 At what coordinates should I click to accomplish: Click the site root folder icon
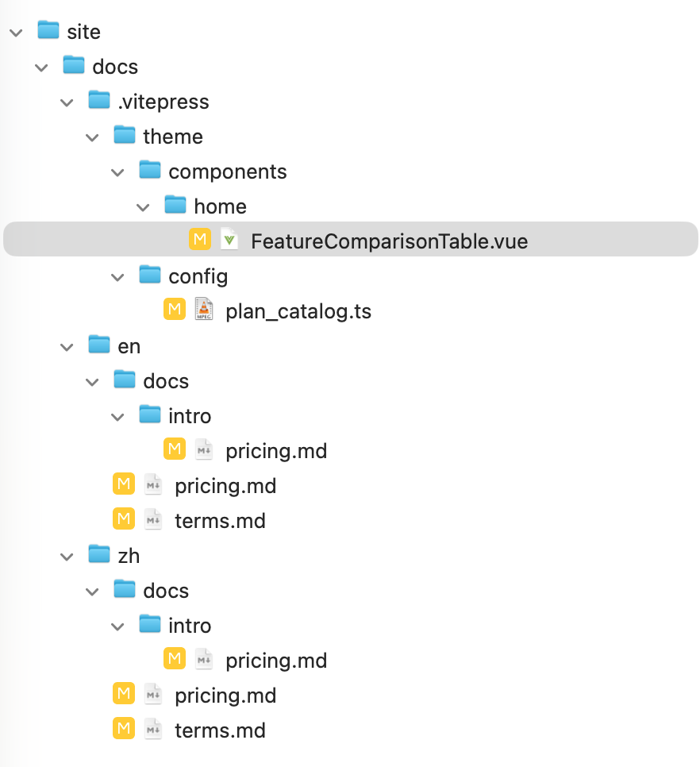coord(48,31)
